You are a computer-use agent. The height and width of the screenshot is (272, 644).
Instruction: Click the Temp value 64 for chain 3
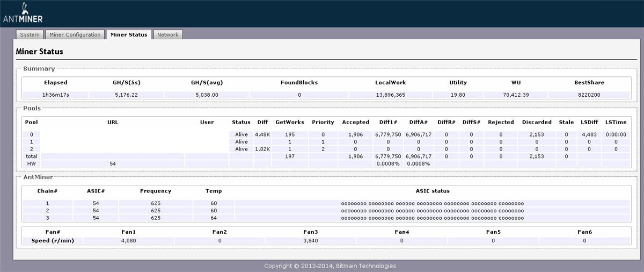pyautogui.click(x=214, y=218)
